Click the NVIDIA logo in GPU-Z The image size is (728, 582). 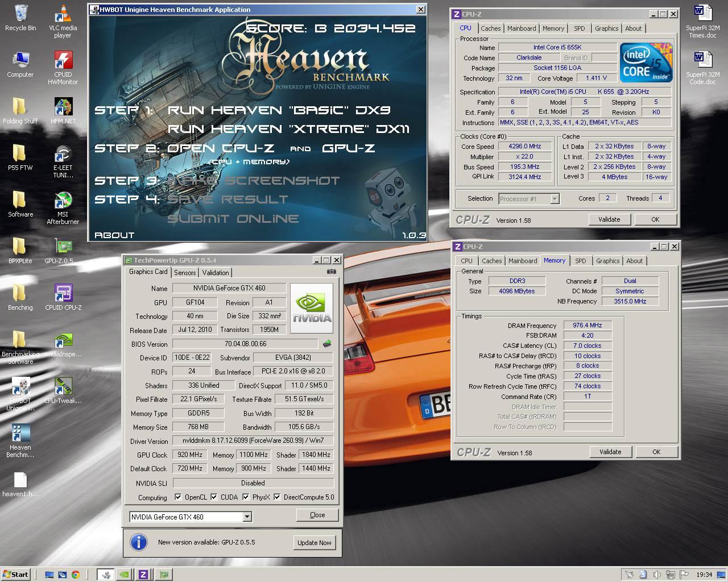pyautogui.click(x=311, y=307)
